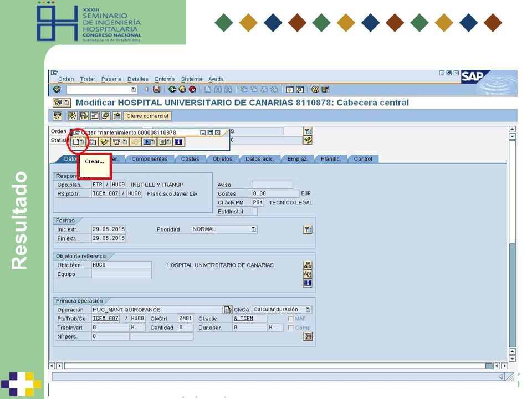Open the Orden menu

click(x=66, y=79)
